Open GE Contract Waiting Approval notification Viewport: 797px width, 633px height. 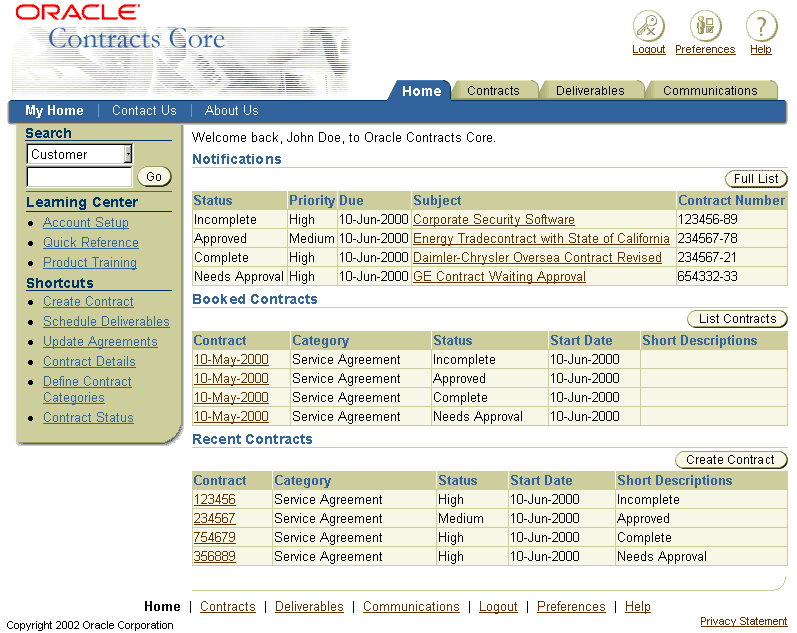[x=499, y=277]
